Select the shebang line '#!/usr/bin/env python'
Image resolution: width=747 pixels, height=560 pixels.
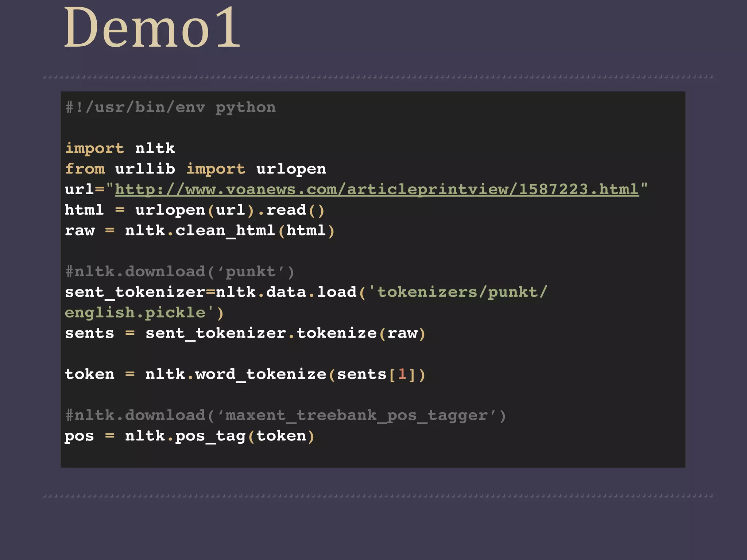(170, 108)
